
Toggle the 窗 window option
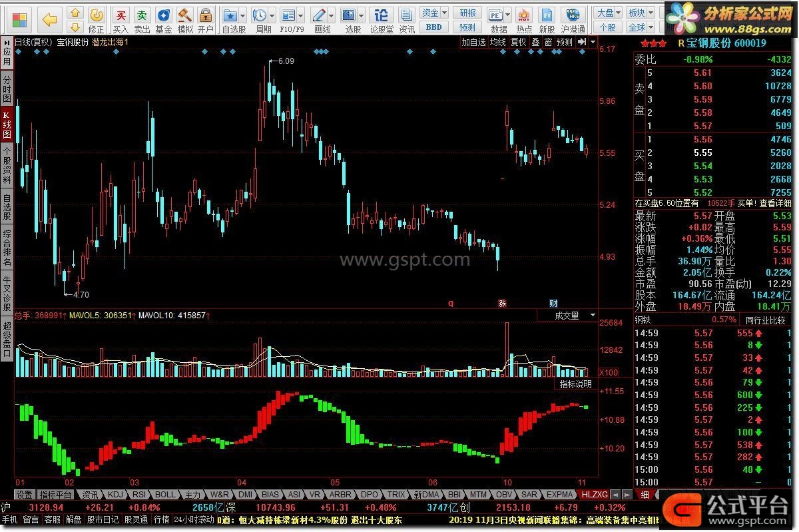(x=548, y=42)
